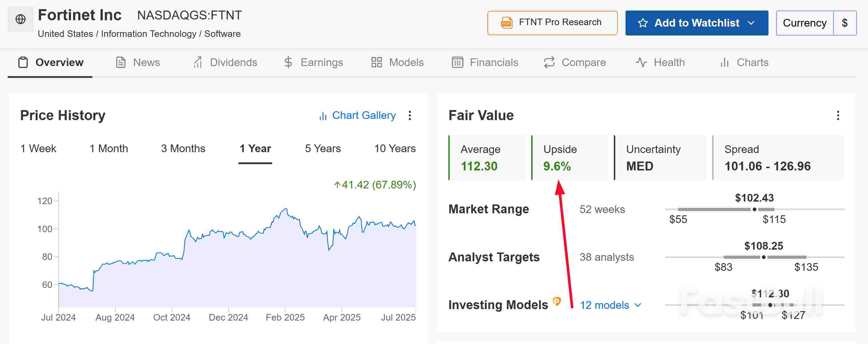This screenshot has width=868, height=344.
Task: Click the Financials calculator icon
Action: (x=457, y=62)
